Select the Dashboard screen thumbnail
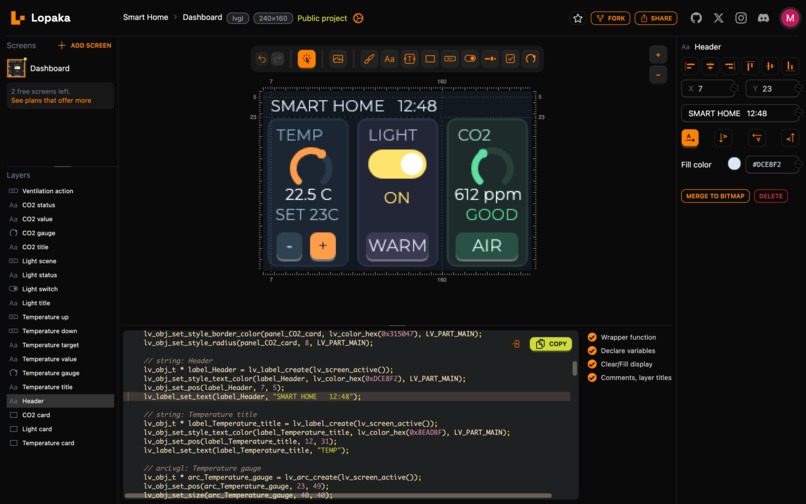 [x=16, y=68]
